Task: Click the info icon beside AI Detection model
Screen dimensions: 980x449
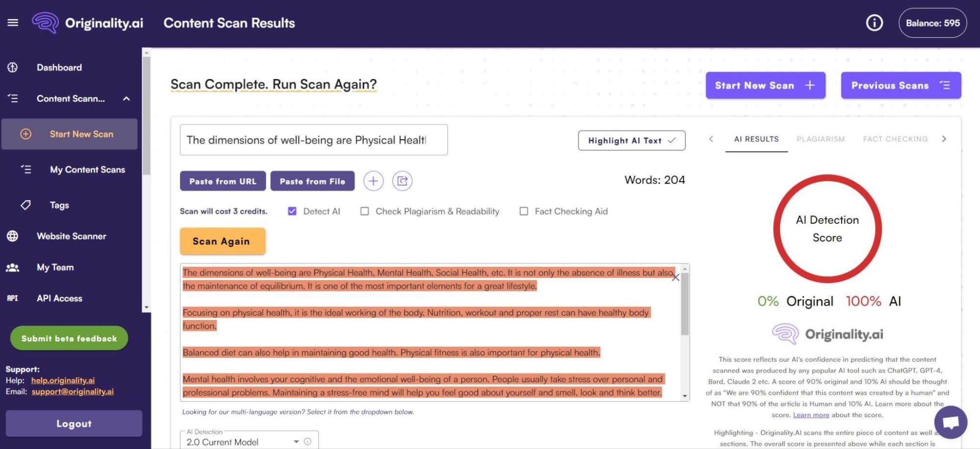Action: [307, 441]
